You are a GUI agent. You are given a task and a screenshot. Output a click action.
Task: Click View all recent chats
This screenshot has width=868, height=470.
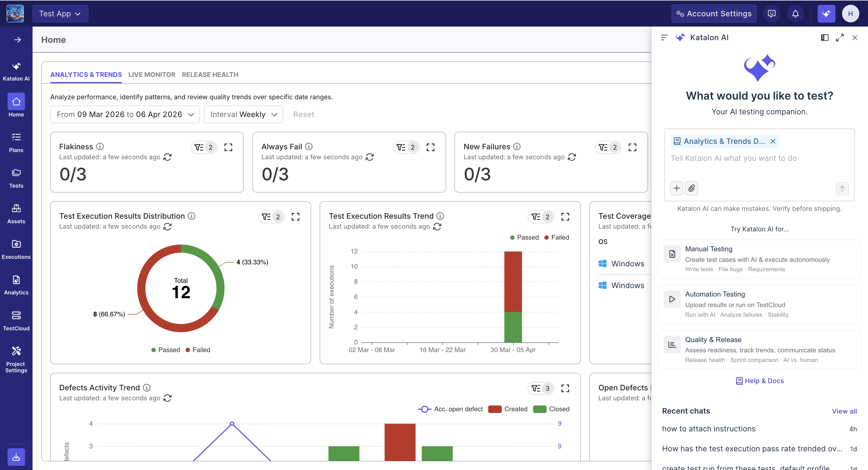point(844,411)
